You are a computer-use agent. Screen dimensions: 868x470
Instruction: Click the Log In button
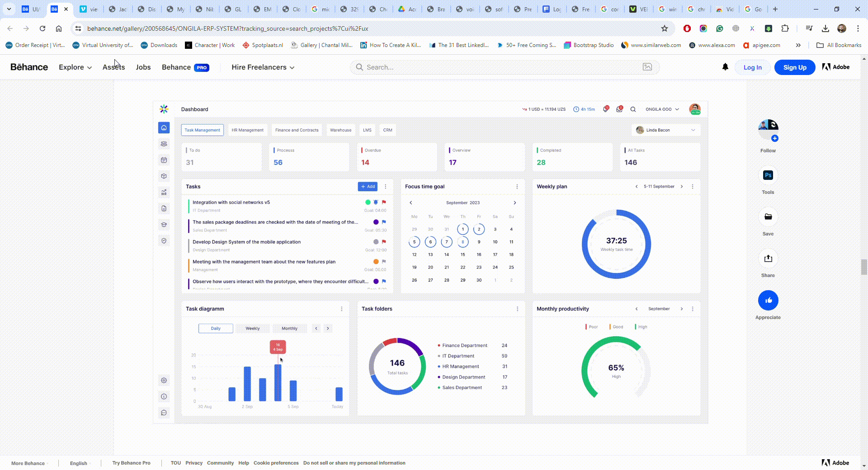(x=752, y=67)
